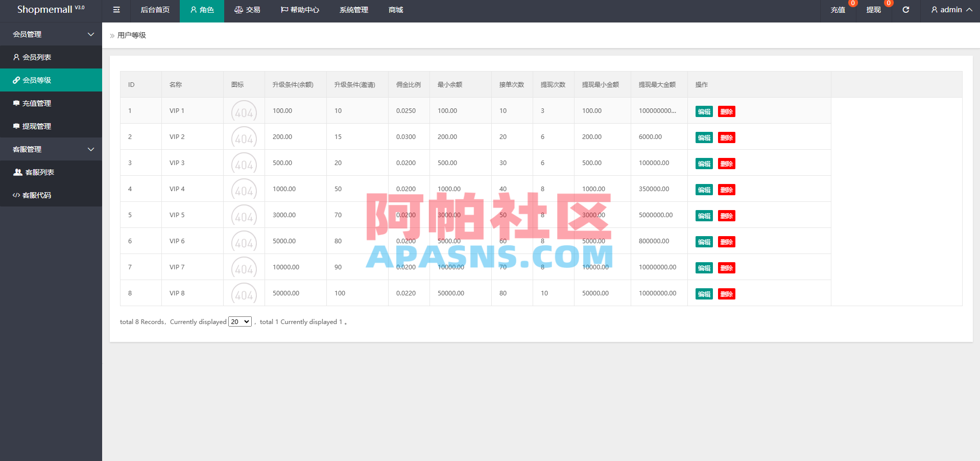980x461 pixels.
Task: Click the 会员等级 link icon
Action: (17, 80)
